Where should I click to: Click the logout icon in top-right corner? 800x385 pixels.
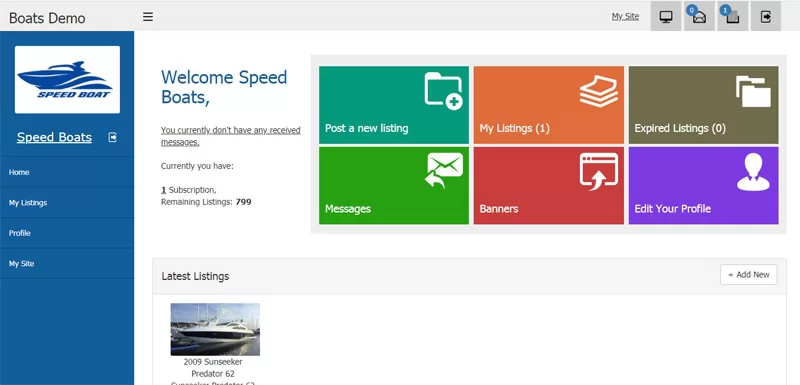(766, 16)
